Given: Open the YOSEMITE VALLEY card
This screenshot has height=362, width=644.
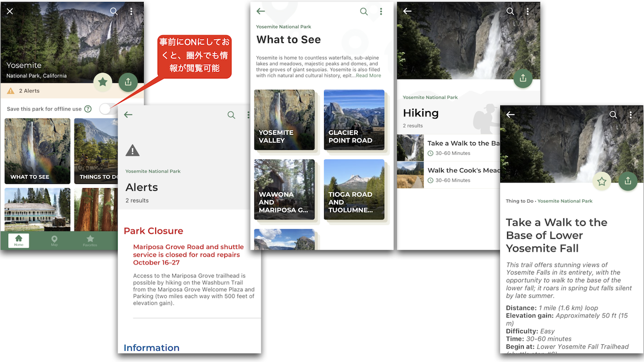Looking at the screenshot, I should [x=284, y=120].
